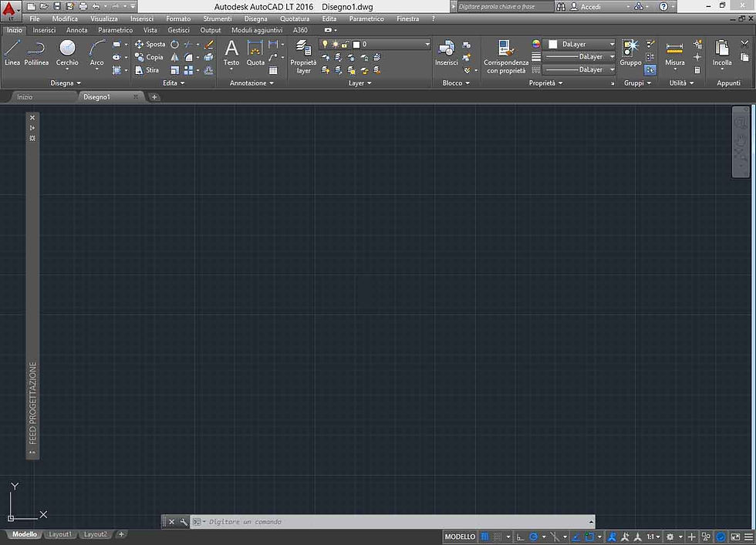
Task: Toggle object snap tracking in status bar
Action: 575,537
